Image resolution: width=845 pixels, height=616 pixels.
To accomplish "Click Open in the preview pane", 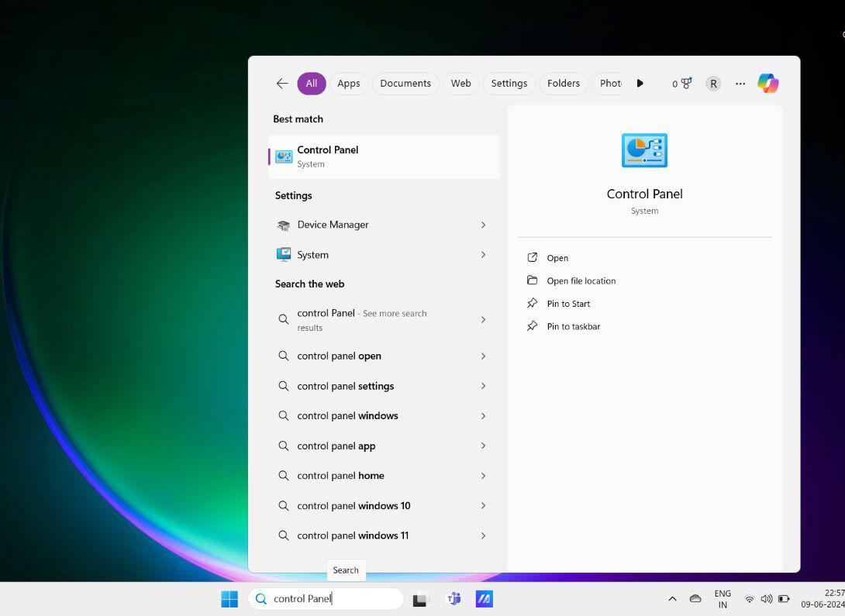I will click(x=557, y=258).
